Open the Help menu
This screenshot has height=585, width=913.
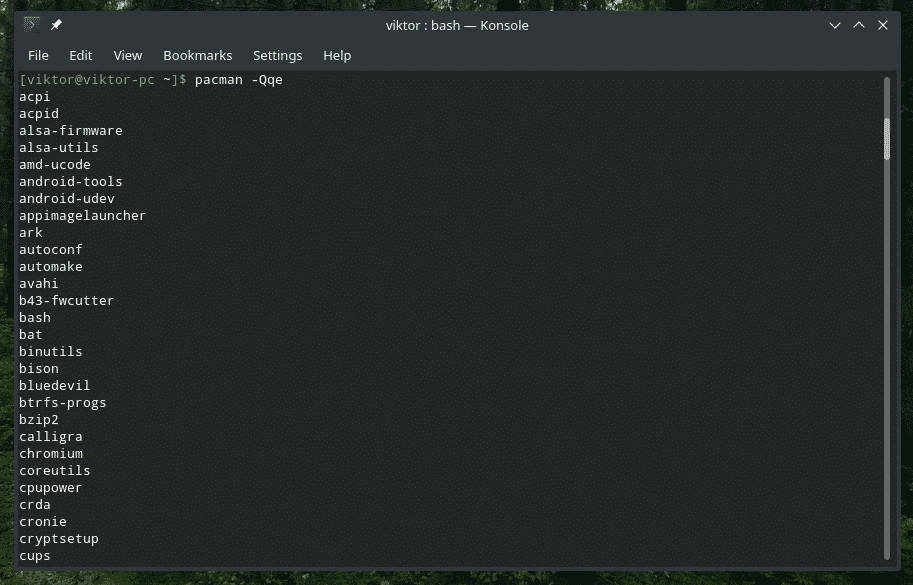pos(337,55)
